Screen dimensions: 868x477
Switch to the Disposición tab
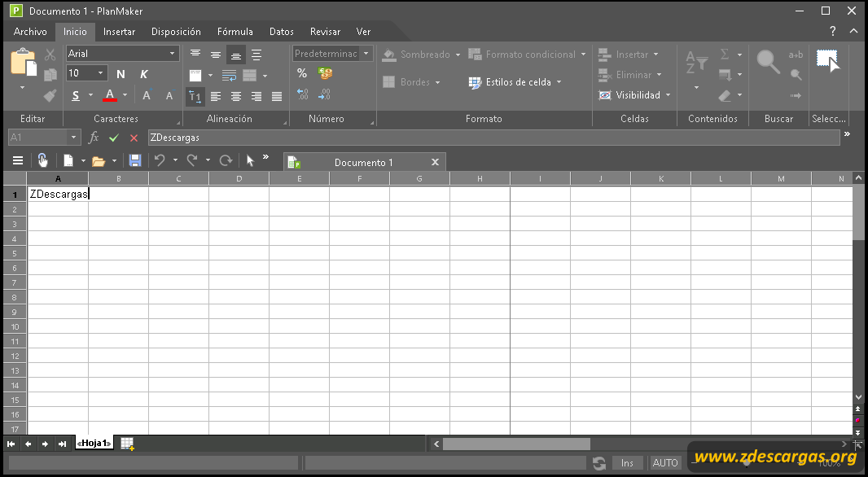tap(176, 32)
